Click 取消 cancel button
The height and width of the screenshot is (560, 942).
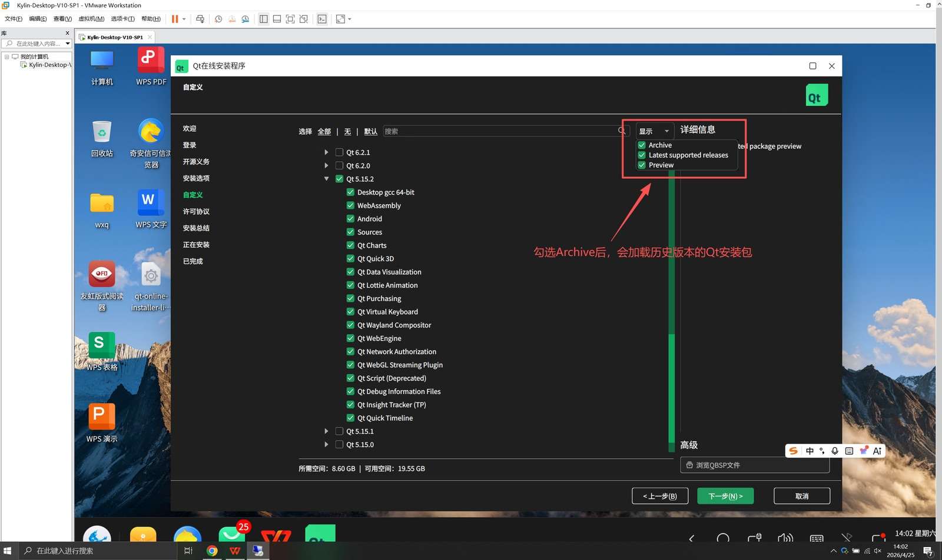pos(802,496)
